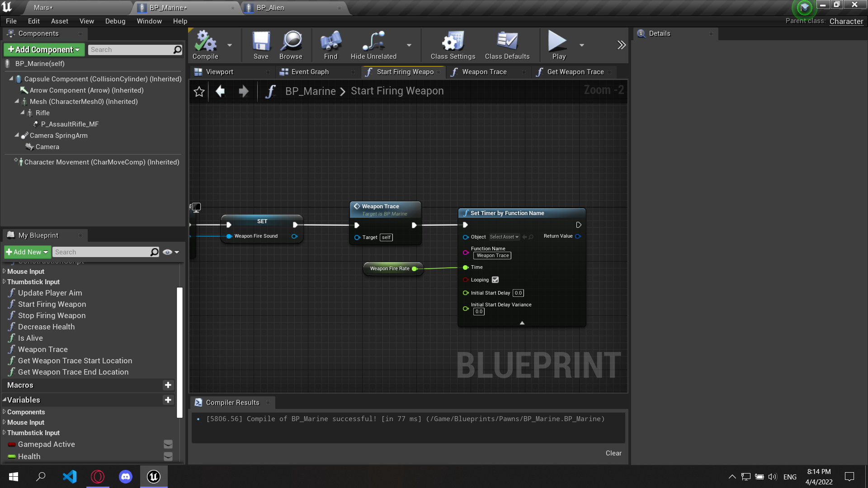Open Find in blueprint tool

pos(330,45)
